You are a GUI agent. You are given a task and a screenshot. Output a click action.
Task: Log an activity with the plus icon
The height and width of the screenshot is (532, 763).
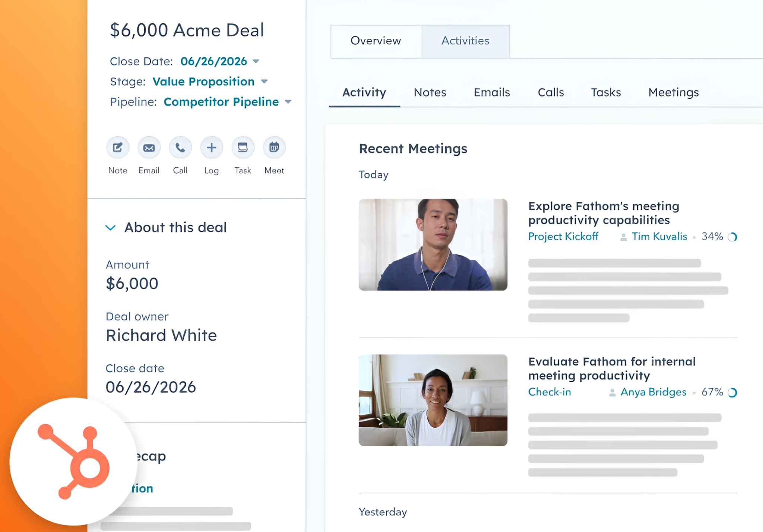[x=212, y=148]
